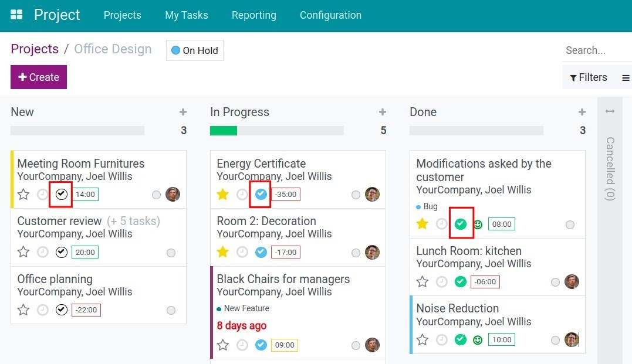
Task: Open the Reporting menu
Action: [x=254, y=15]
